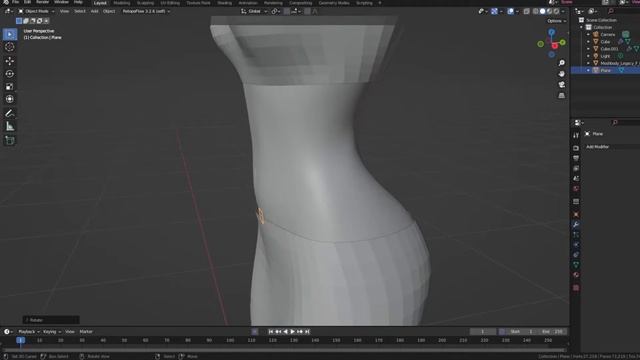Screen dimensions: 640x360
Task: Open the timeline Marker menu
Action: tap(86, 332)
